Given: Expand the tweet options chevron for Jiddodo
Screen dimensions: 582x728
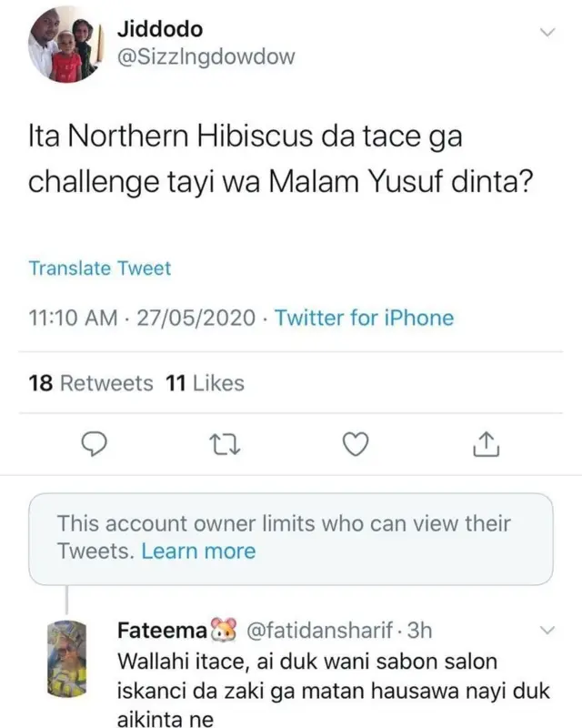Looking at the screenshot, I should 547,32.
